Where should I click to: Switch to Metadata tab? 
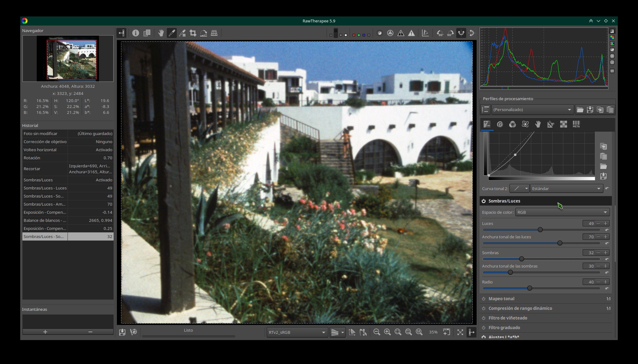pos(576,124)
